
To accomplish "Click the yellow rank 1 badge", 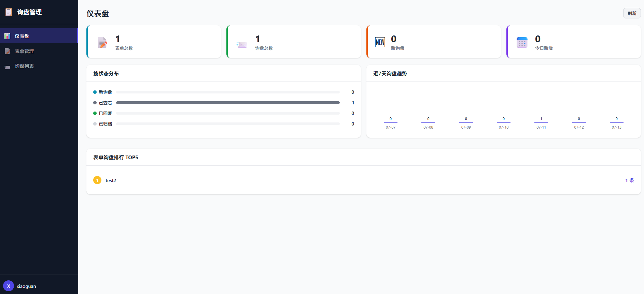I will pyautogui.click(x=97, y=180).
